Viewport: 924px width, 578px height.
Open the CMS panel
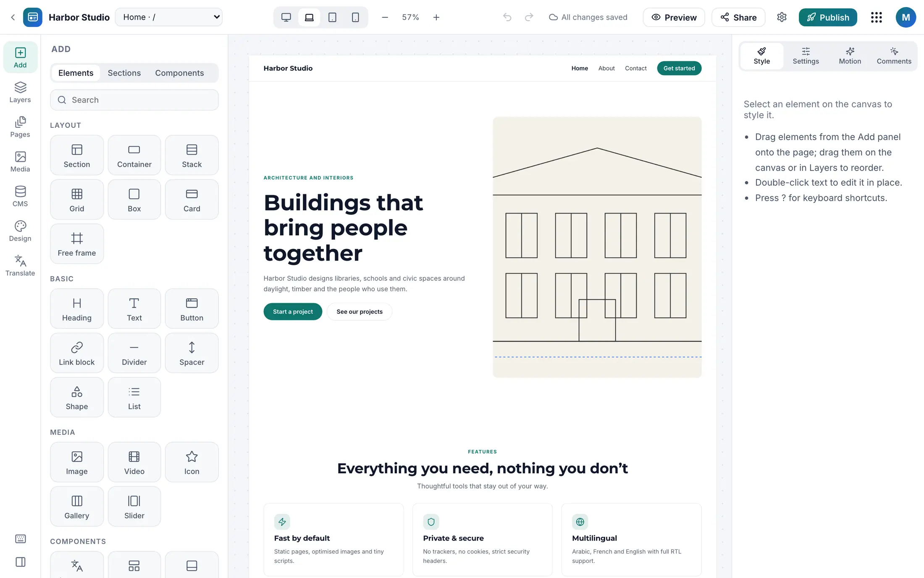pyautogui.click(x=20, y=196)
